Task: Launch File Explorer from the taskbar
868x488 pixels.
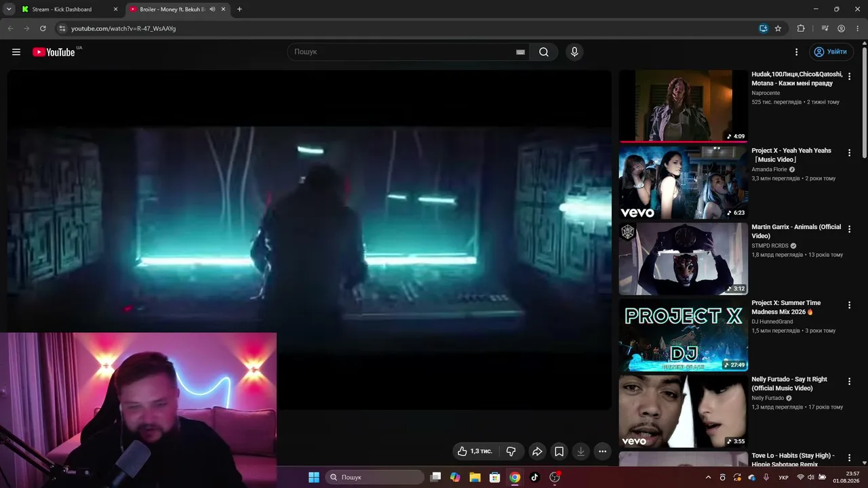Action: (x=475, y=477)
